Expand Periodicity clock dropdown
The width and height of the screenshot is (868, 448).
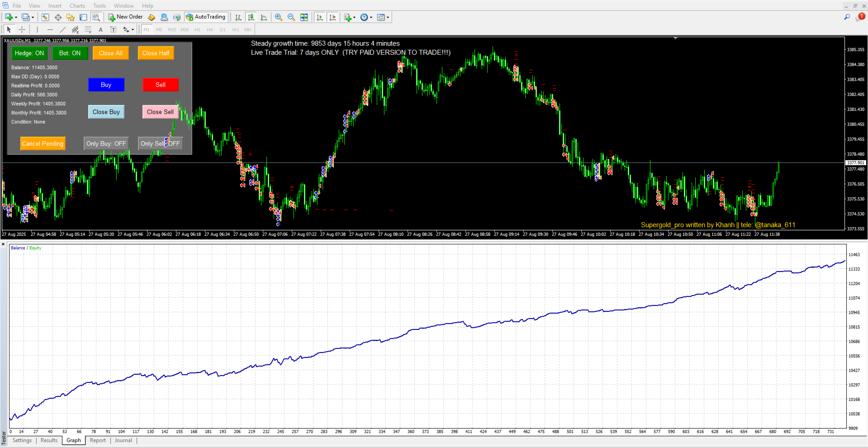point(371,18)
